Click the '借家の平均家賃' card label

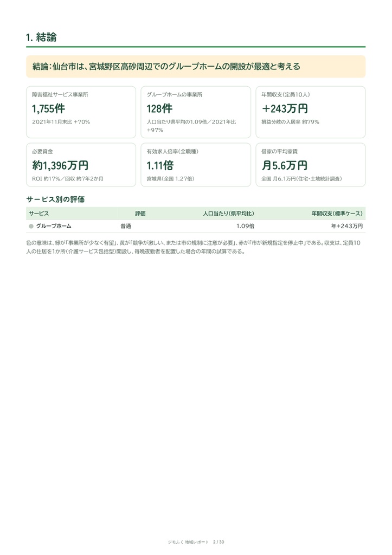click(279, 152)
